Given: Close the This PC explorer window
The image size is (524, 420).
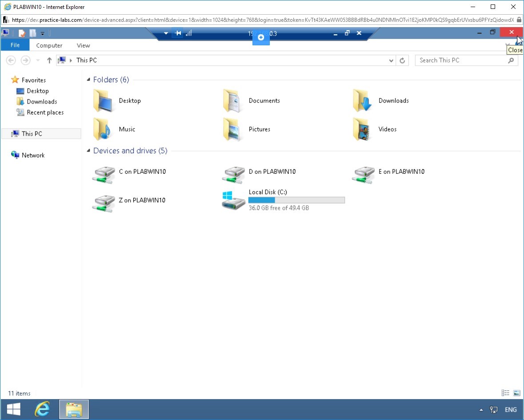Looking at the screenshot, I should point(511,32).
